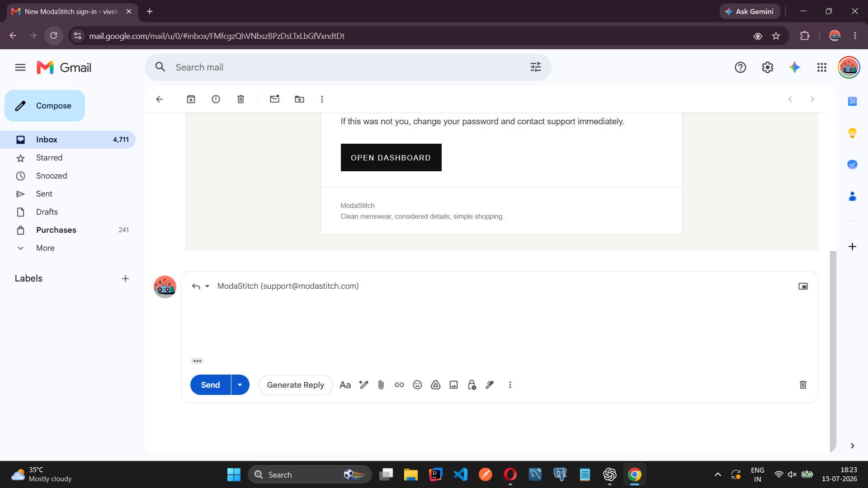This screenshot has height=488, width=868.
Task: Insert files using Google Drive
Action: (x=435, y=385)
